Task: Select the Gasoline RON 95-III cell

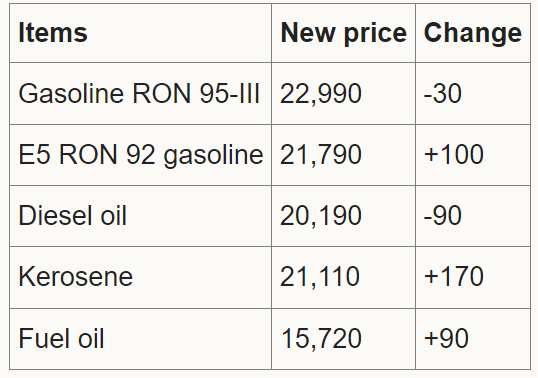Action: (140, 94)
